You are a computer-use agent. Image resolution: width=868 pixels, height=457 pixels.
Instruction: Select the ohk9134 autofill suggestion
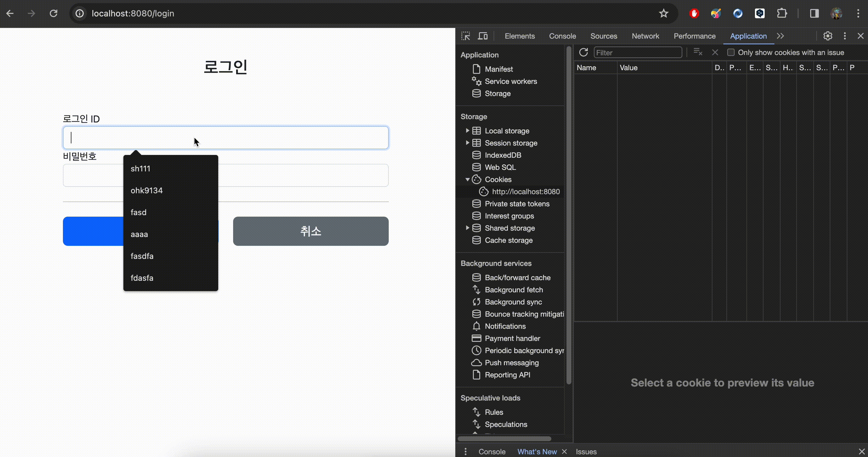pos(146,191)
